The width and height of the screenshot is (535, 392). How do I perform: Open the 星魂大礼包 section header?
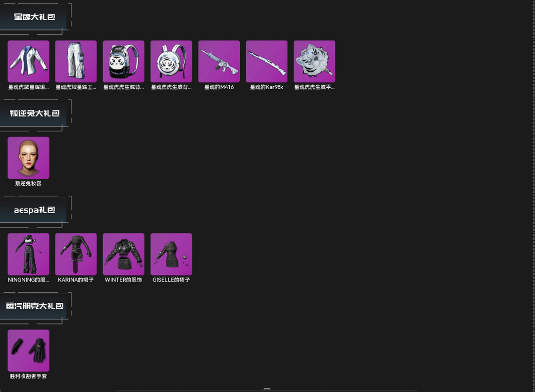coord(35,17)
